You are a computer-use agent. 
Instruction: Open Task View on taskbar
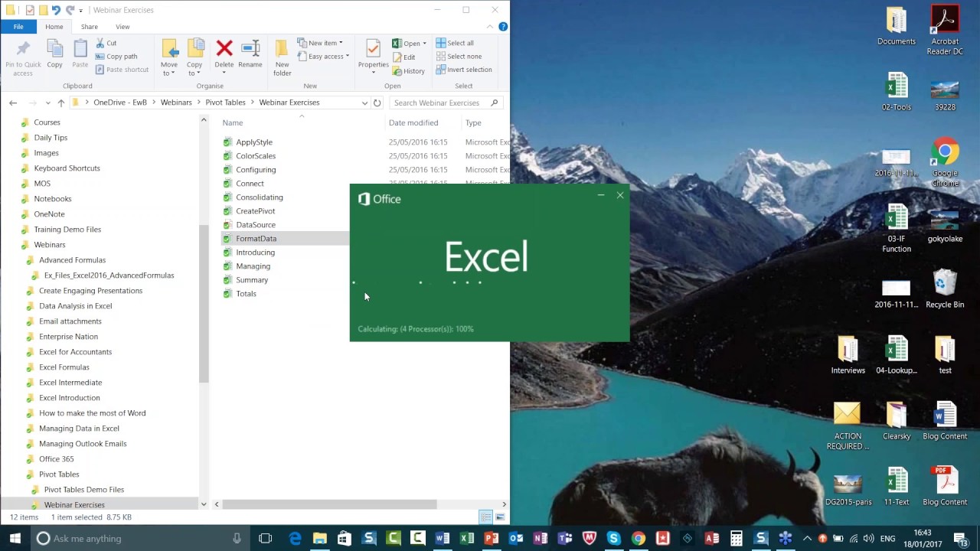(265, 538)
